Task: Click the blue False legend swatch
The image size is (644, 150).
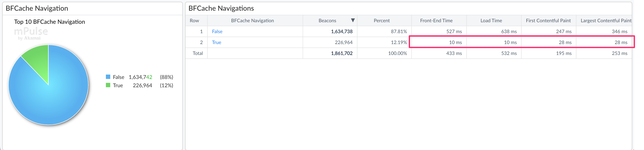Action: pos(108,77)
